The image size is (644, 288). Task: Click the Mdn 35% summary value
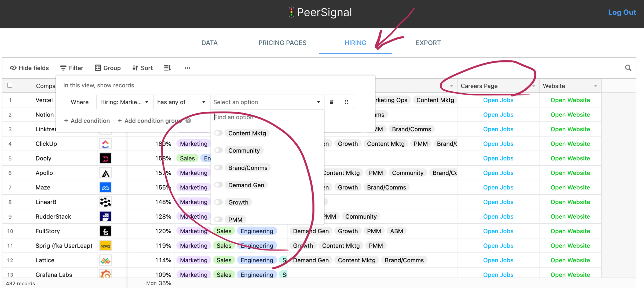[159, 283]
